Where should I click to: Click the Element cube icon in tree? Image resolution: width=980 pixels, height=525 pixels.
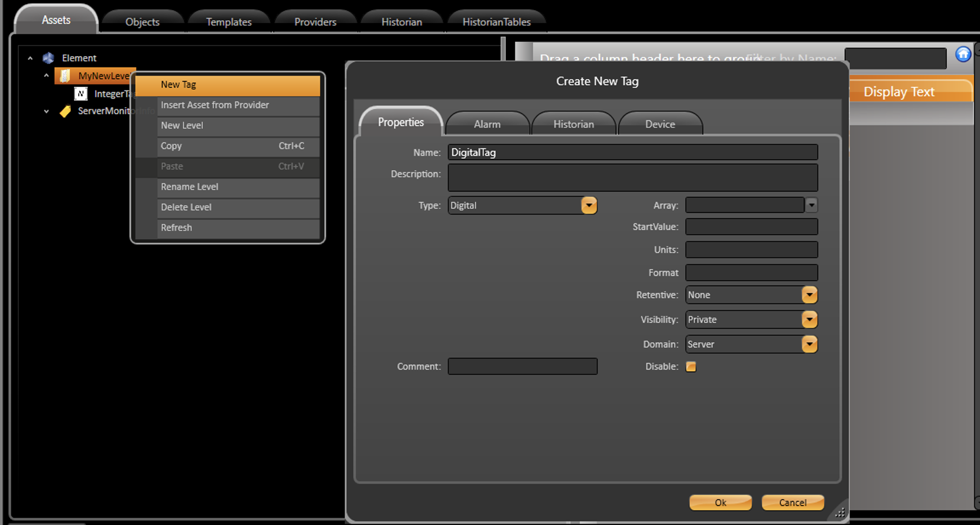click(x=48, y=58)
